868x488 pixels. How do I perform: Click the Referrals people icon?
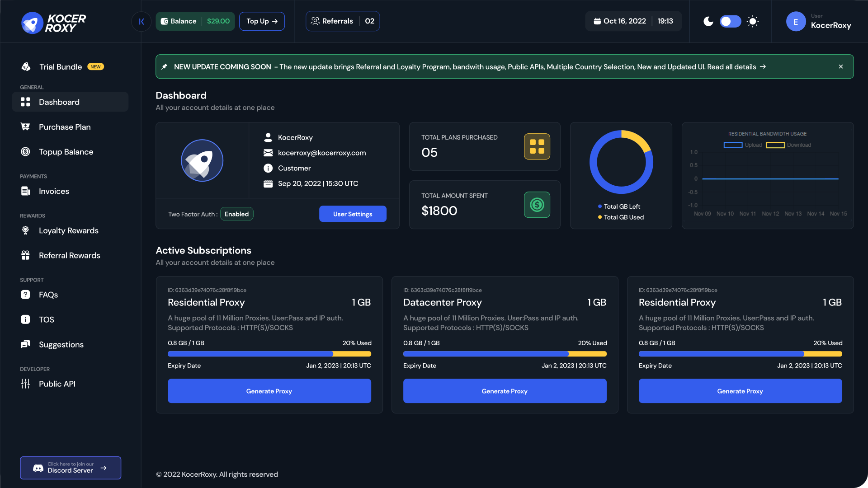(315, 21)
